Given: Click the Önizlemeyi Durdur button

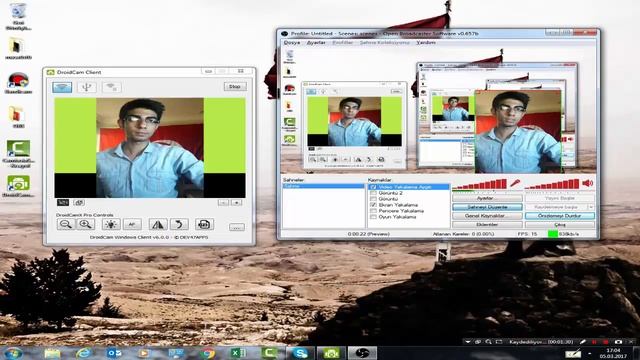Looking at the screenshot, I should 560,216.
